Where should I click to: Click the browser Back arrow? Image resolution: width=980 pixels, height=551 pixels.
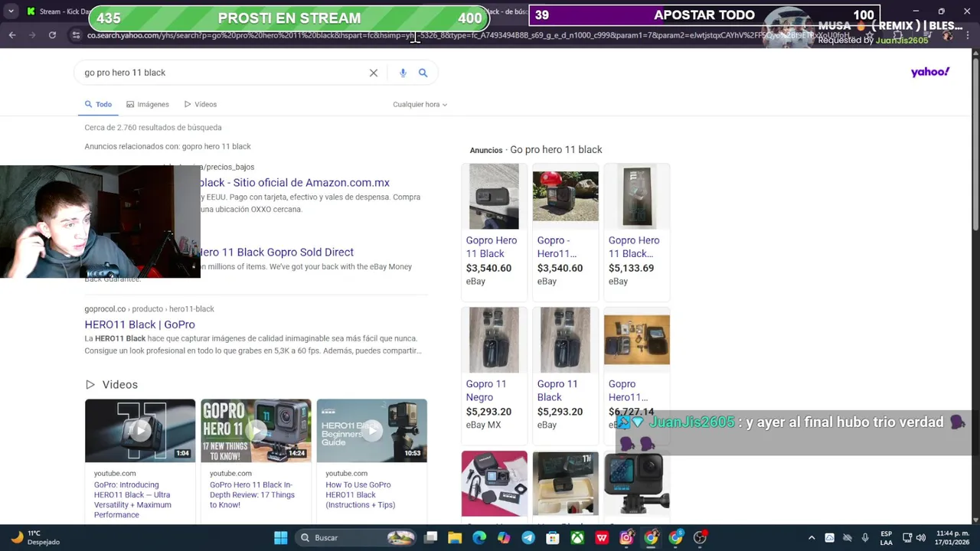12,35
